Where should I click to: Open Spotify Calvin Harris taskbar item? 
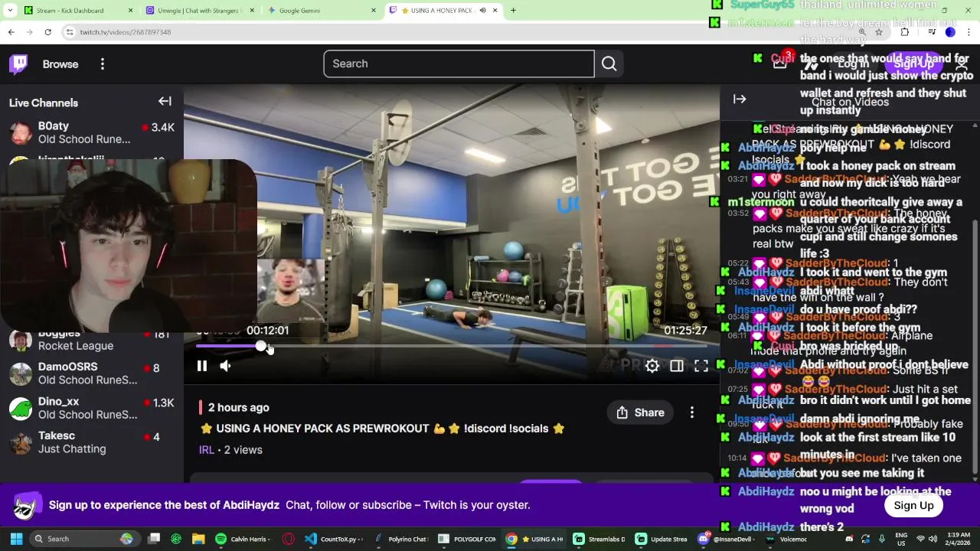242,539
